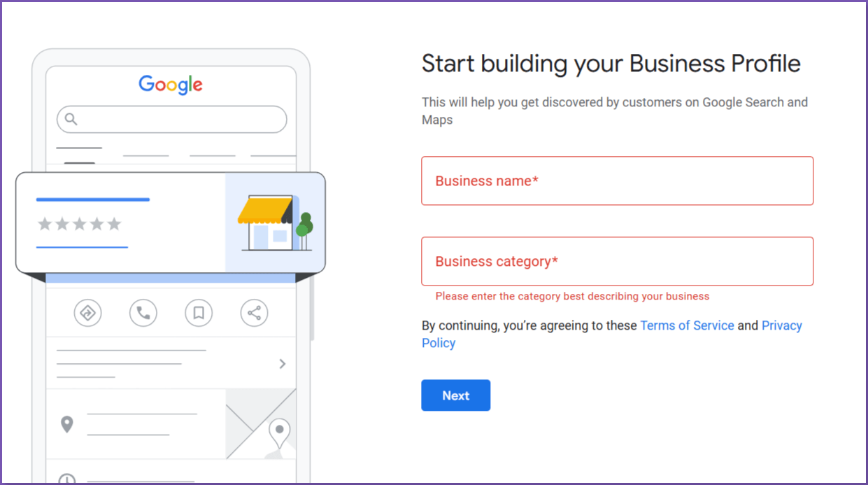Screen dimensions: 868x485
Task: Click the Business category input field
Action: (617, 261)
